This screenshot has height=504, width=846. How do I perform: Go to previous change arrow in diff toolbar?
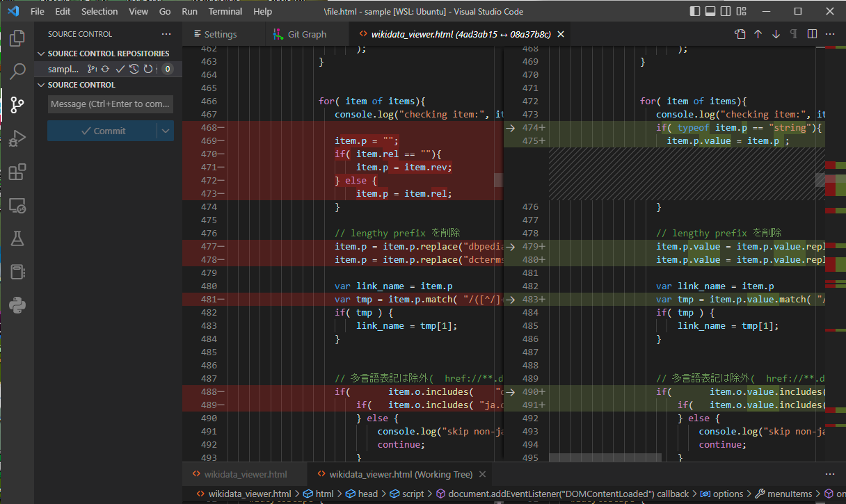[758, 34]
